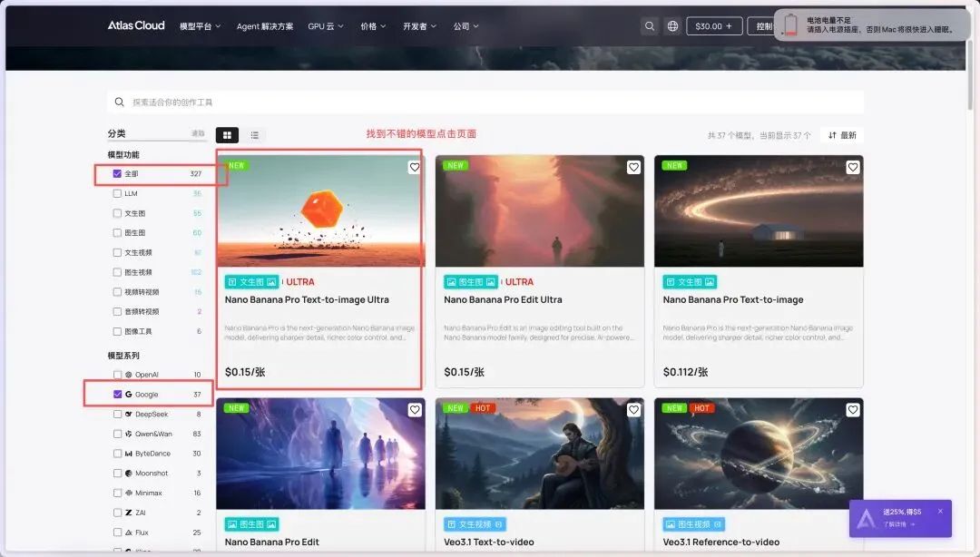
Task: Check the 图像工具 filter checkbox
Action: click(117, 331)
